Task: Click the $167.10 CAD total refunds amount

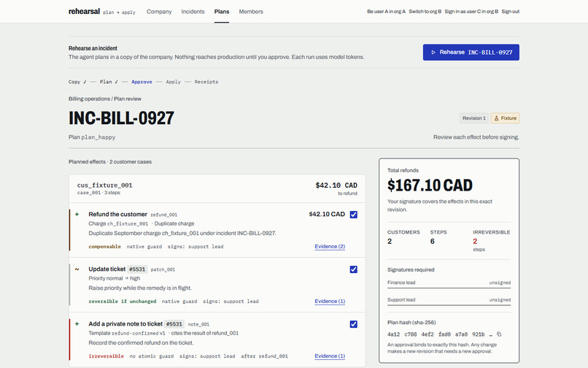Action: (430, 185)
